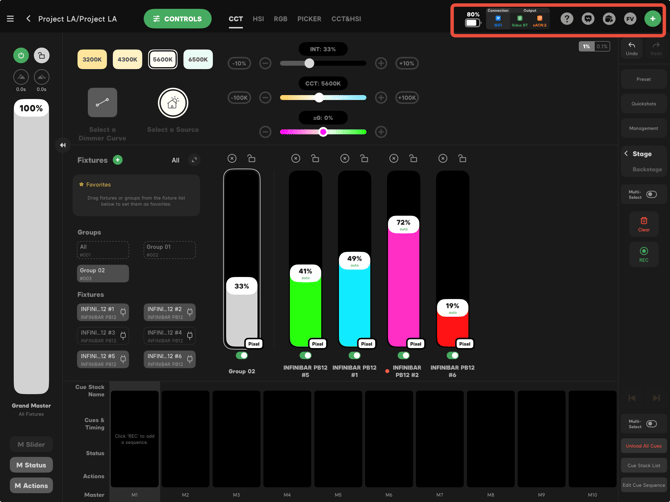Screen dimensions: 670x502
Task: Click the Sidus BT output indicator
Action: (x=520, y=21)
